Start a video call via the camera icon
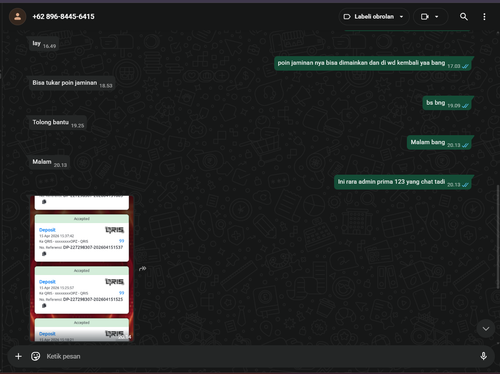The image size is (500, 374). tap(424, 16)
